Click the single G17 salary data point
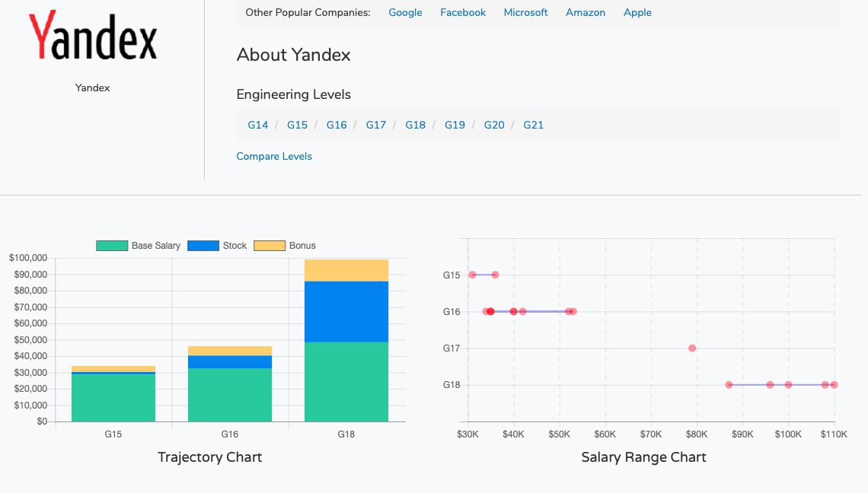This screenshot has height=493, width=868. click(x=692, y=348)
